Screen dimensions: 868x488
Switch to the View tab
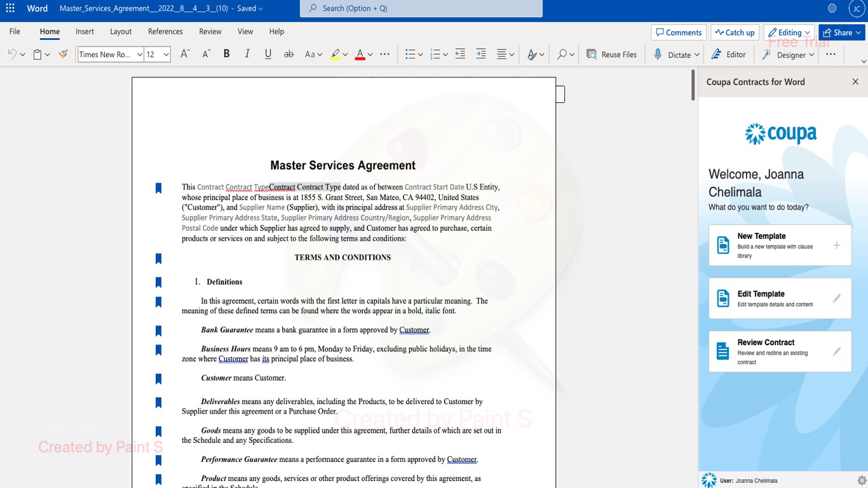click(245, 31)
